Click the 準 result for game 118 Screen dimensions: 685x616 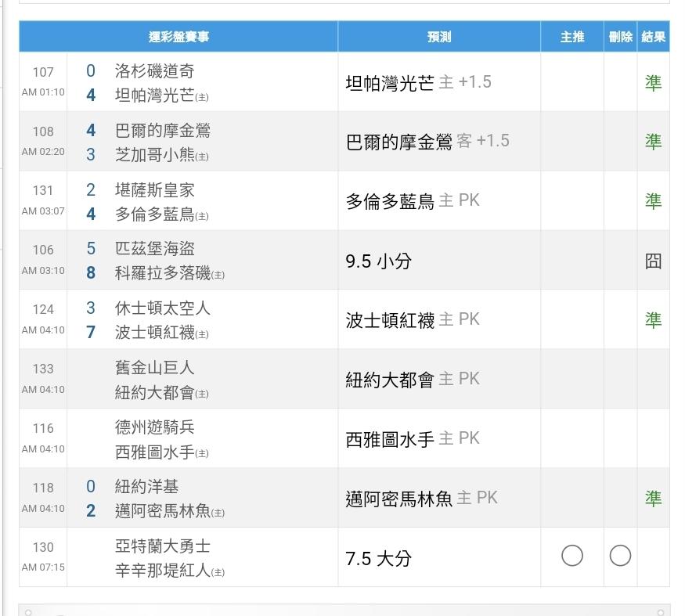point(653,499)
